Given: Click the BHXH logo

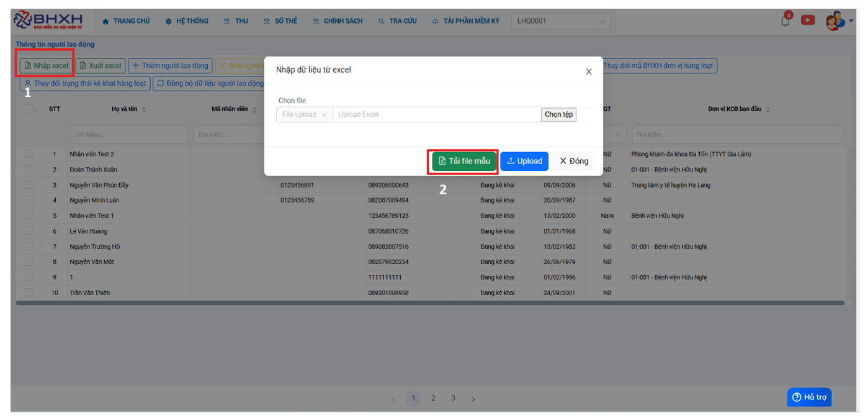Looking at the screenshot, I should 48,20.
